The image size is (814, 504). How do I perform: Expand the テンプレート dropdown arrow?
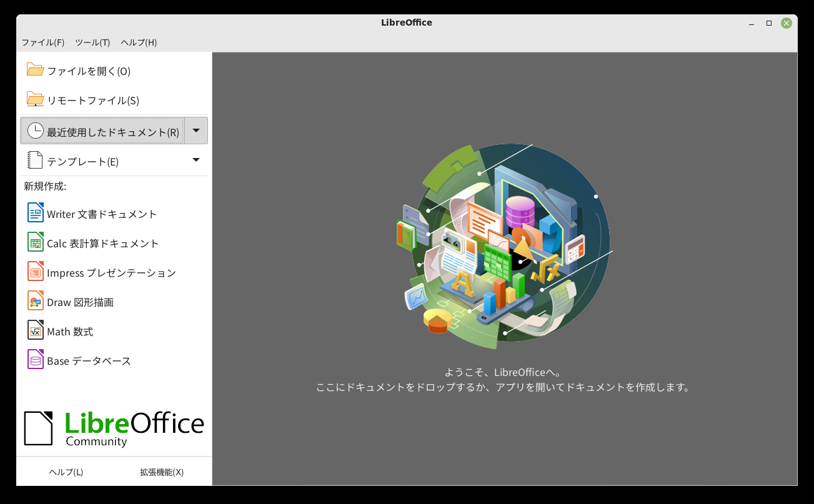tap(196, 161)
